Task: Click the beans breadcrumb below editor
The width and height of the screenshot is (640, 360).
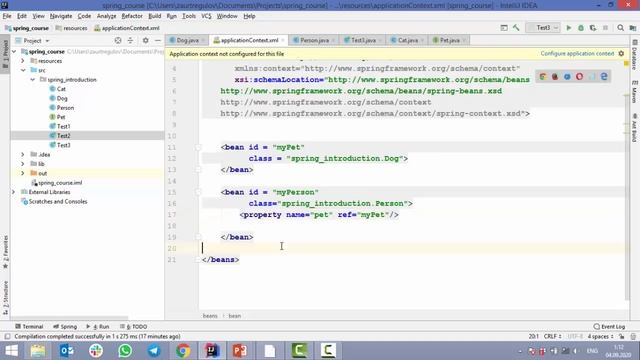Action: tap(210, 316)
